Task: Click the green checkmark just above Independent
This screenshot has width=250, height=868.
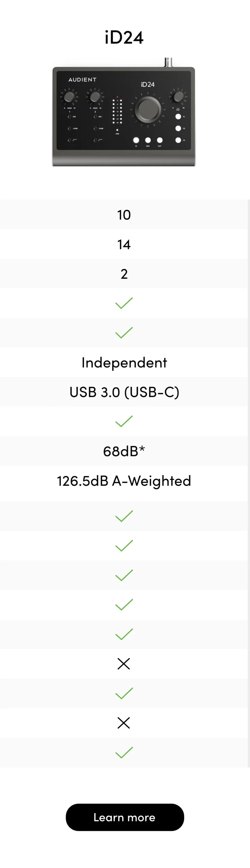Action: click(124, 333)
